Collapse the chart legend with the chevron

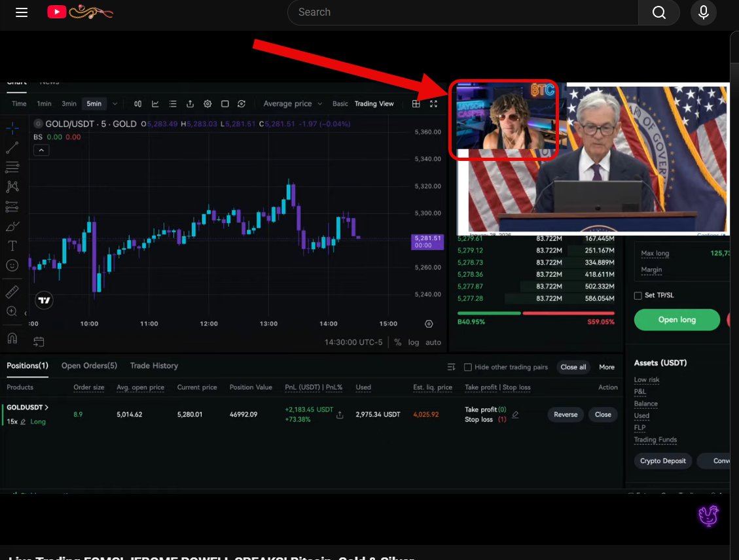click(41, 150)
